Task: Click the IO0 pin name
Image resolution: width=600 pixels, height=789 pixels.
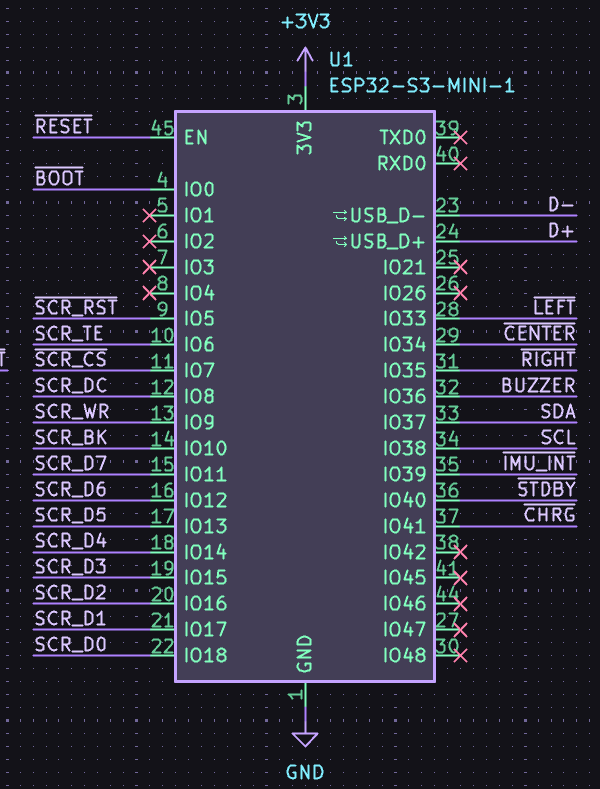Action: tap(199, 189)
